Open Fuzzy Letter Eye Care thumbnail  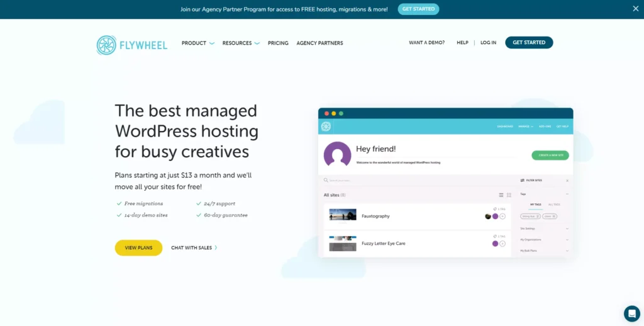[x=343, y=244]
